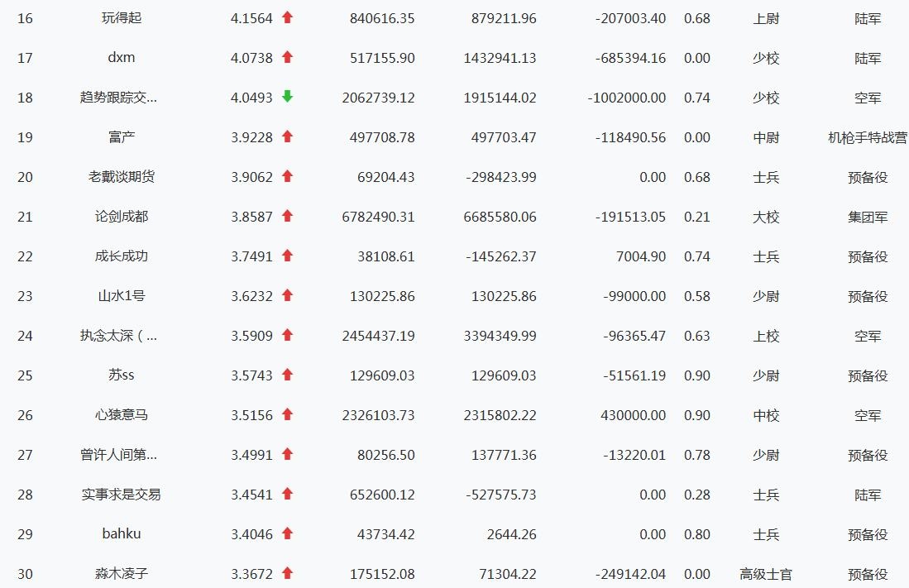
Task: Click the 集团军 label in row 21
Action: point(868,217)
